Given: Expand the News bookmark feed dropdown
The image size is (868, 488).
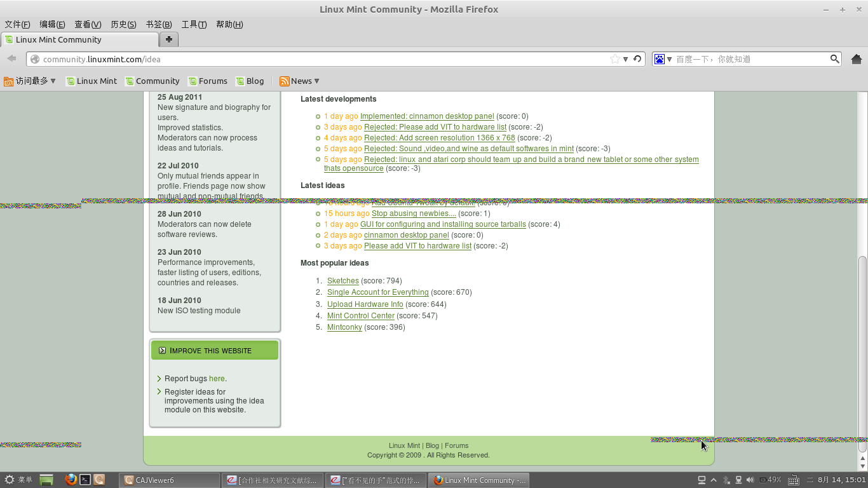Looking at the screenshot, I should [316, 81].
